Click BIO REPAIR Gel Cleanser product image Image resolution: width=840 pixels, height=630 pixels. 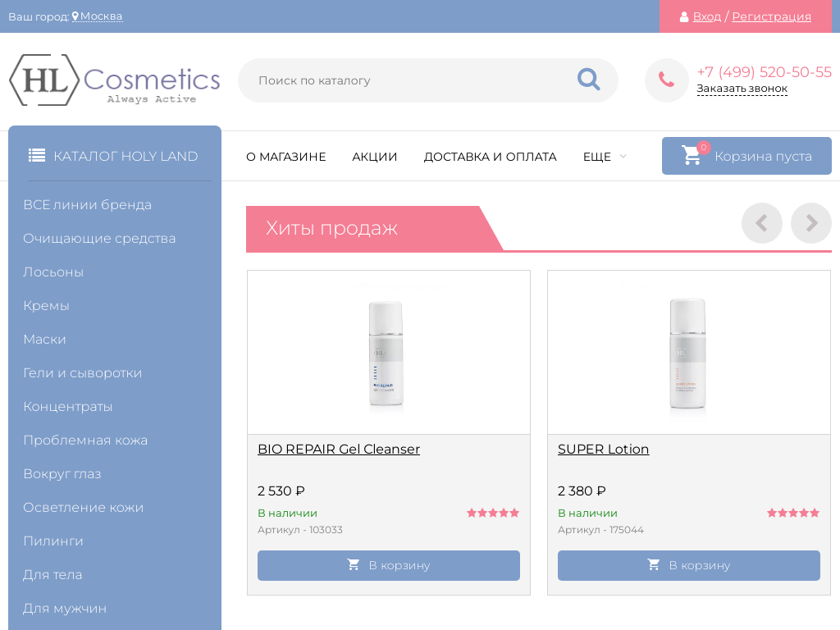point(386,354)
